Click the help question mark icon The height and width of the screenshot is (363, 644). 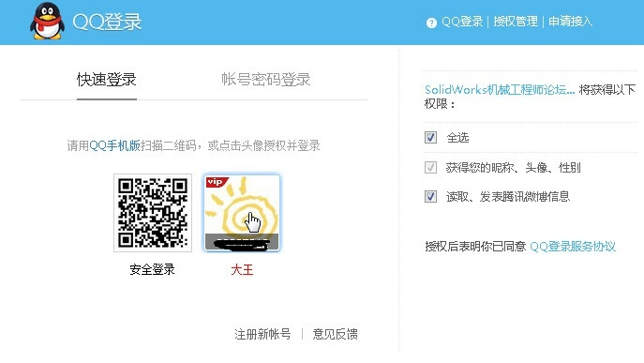[x=431, y=23]
